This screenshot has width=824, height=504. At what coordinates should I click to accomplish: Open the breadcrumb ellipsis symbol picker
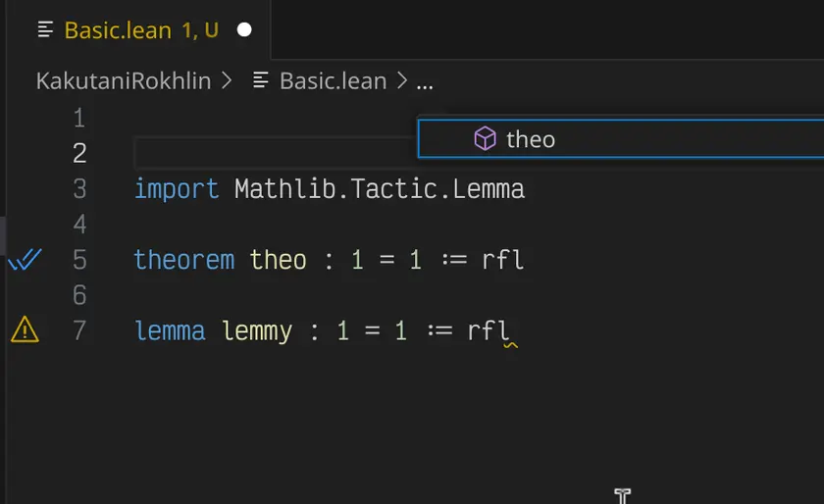pyautogui.click(x=424, y=82)
